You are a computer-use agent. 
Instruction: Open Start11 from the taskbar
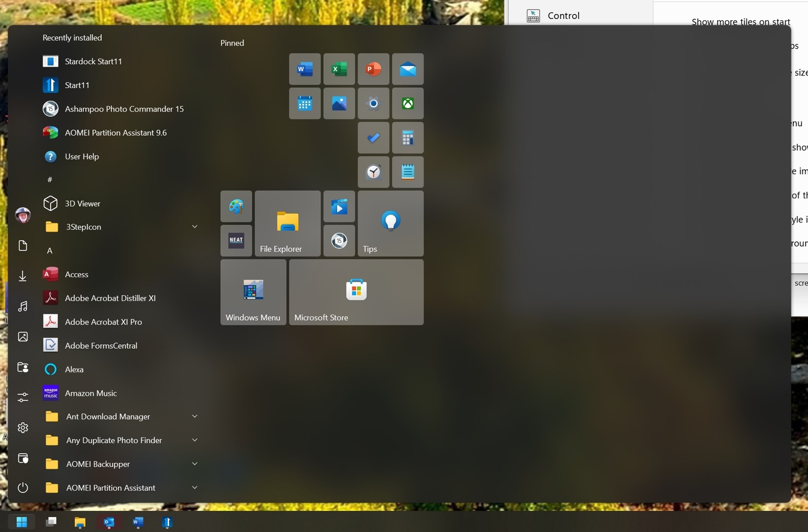point(167,522)
